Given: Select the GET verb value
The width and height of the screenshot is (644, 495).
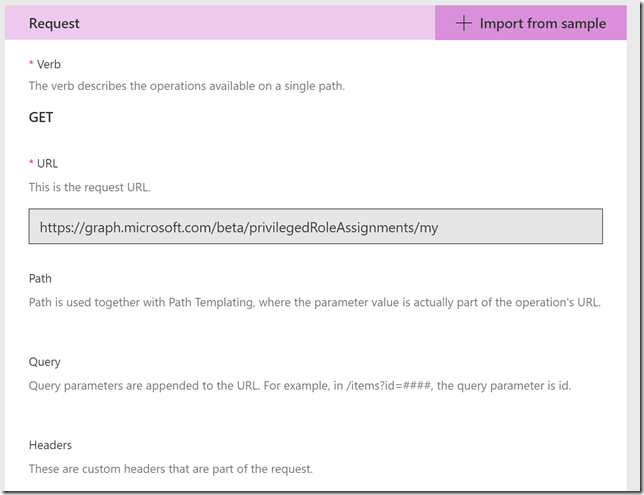Looking at the screenshot, I should (x=41, y=117).
